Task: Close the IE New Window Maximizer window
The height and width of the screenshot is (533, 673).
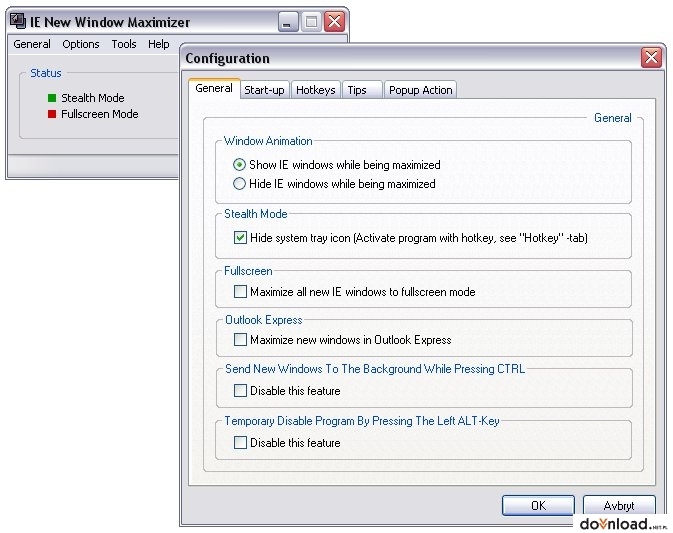Action: point(335,21)
